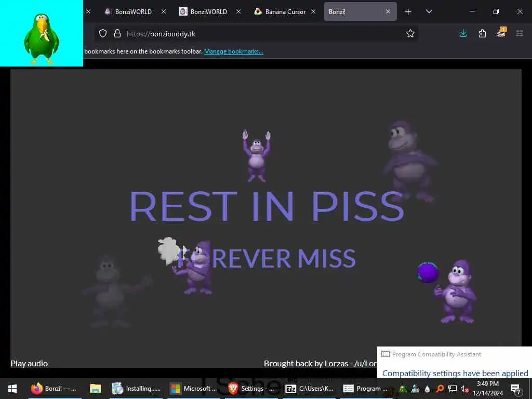Screen dimensions: 532x399
Task: Close the Banana Cursor tab
Action: click(313, 11)
